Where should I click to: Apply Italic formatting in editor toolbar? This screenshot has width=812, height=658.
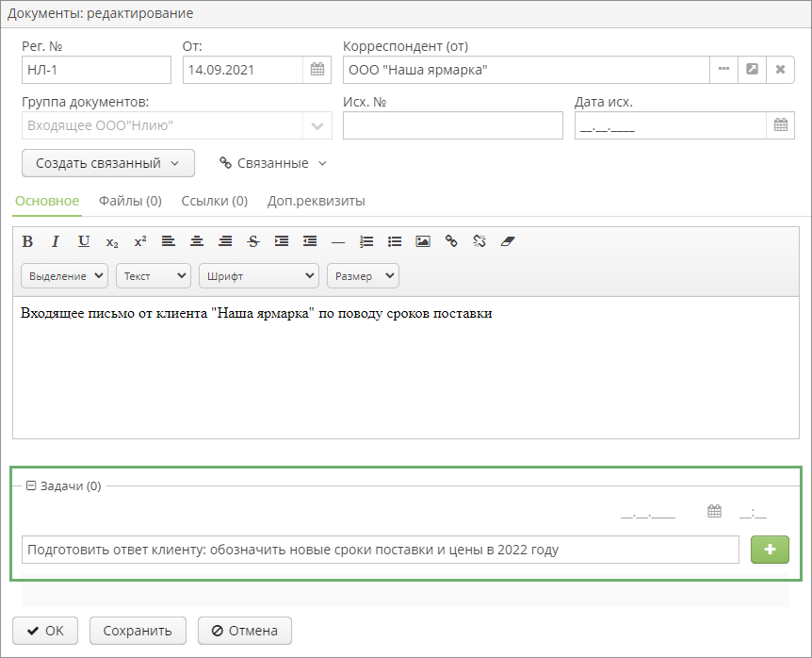[56, 241]
